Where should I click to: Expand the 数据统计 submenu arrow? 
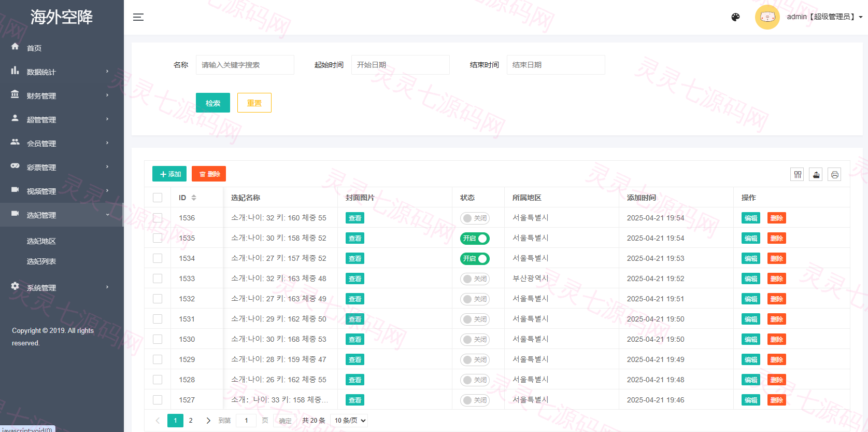(107, 72)
